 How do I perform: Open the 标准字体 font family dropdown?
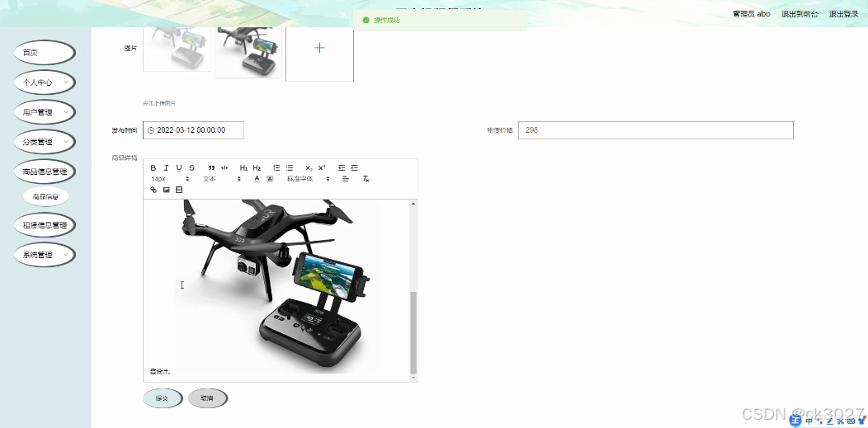pos(309,179)
